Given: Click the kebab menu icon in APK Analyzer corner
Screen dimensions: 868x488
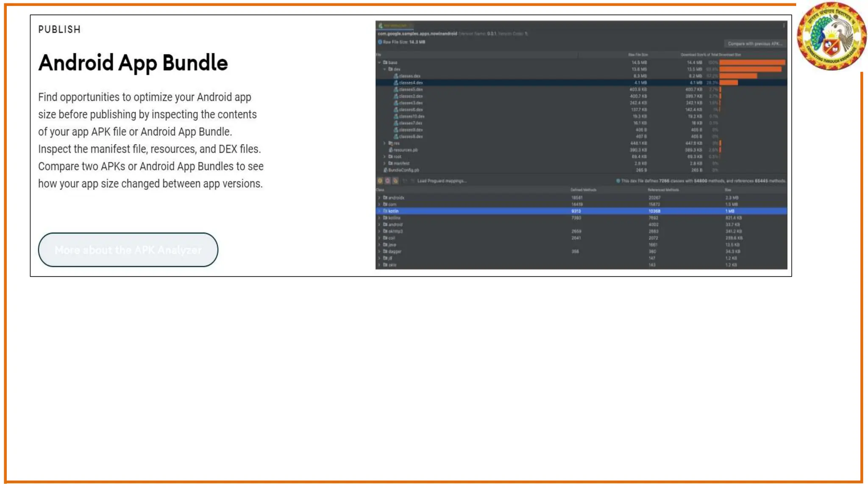Looking at the screenshot, I should 784,26.
